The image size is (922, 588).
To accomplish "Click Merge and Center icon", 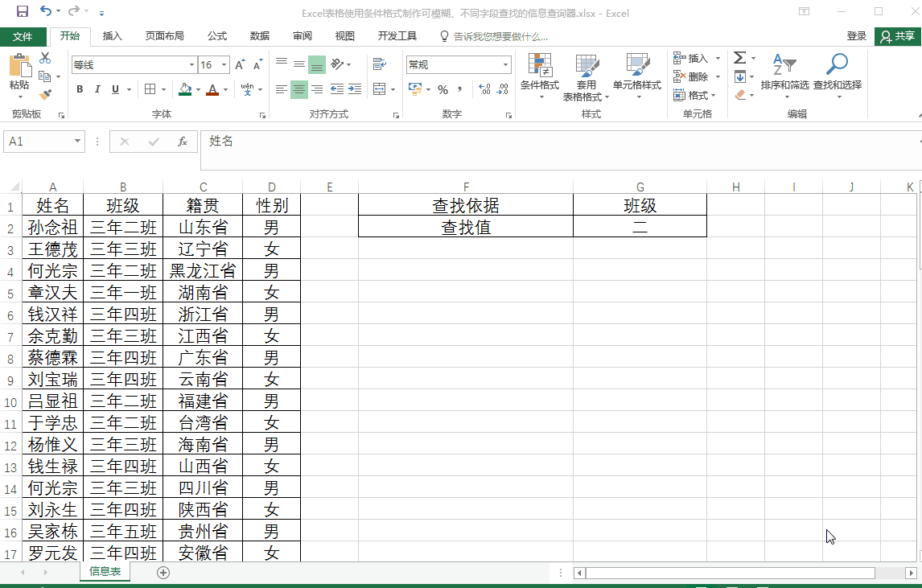I will point(379,89).
